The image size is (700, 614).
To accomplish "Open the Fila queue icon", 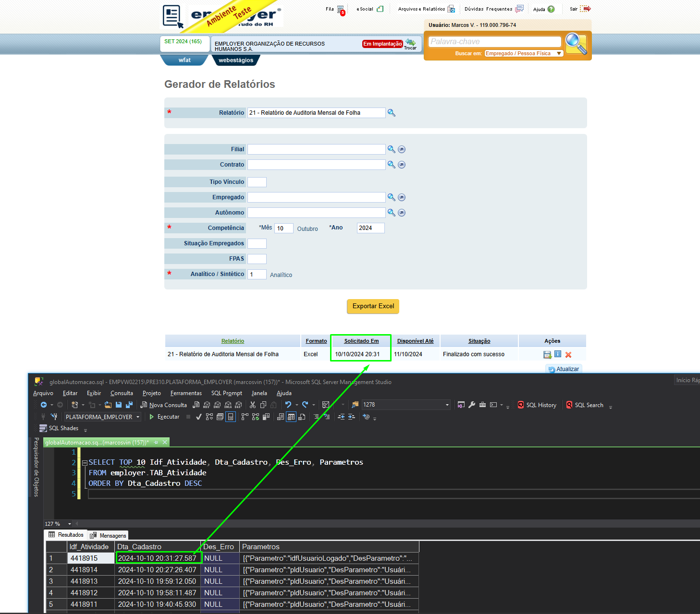I will click(x=341, y=10).
